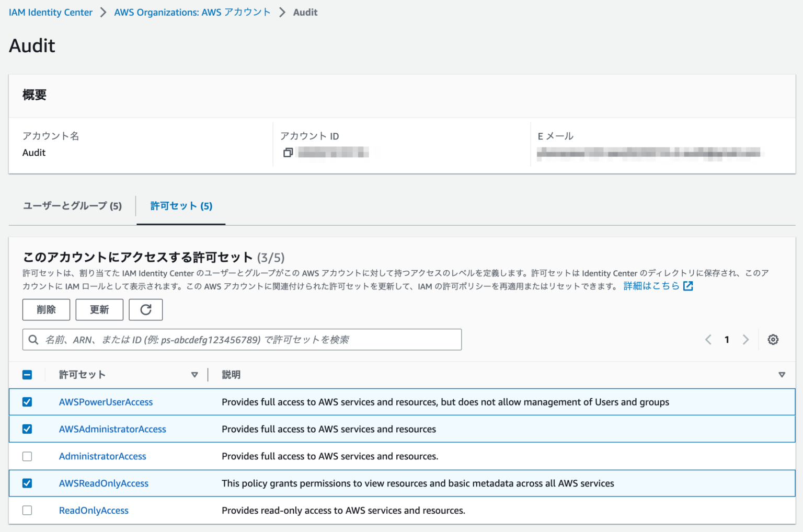Click description 'This policy grants permissions to view'

(418, 483)
